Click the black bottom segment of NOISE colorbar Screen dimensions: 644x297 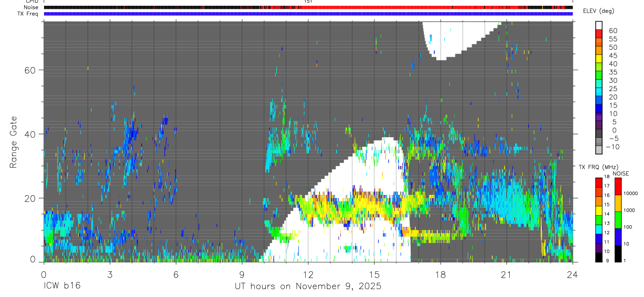(618, 253)
